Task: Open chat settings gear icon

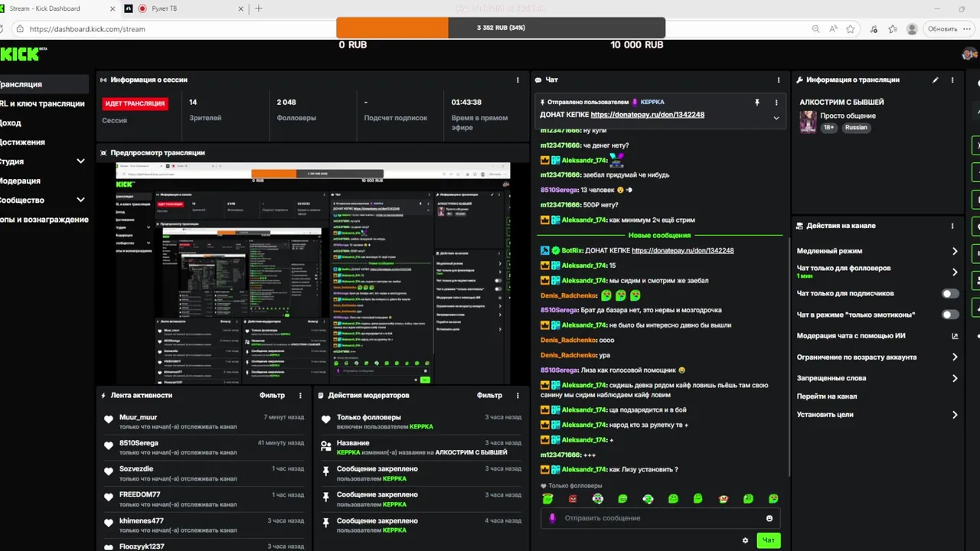Action: coord(745,540)
